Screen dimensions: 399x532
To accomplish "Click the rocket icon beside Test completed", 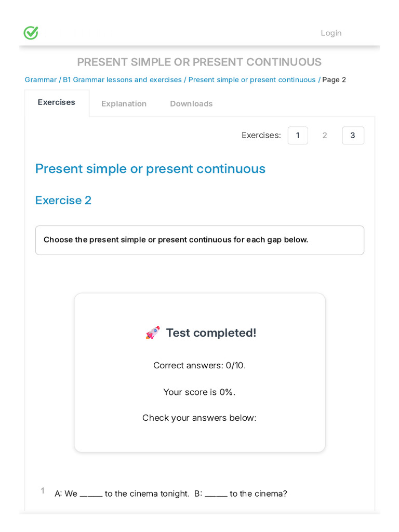I will click(x=153, y=333).
